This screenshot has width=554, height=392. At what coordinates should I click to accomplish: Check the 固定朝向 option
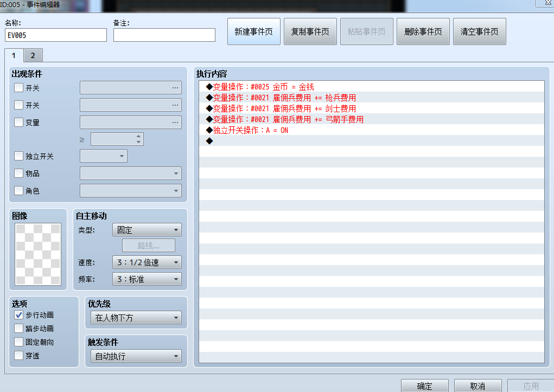[x=19, y=342]
